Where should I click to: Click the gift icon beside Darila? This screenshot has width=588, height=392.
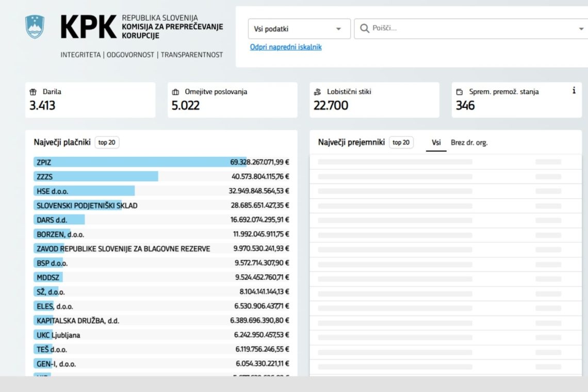[x=33, y=92]
